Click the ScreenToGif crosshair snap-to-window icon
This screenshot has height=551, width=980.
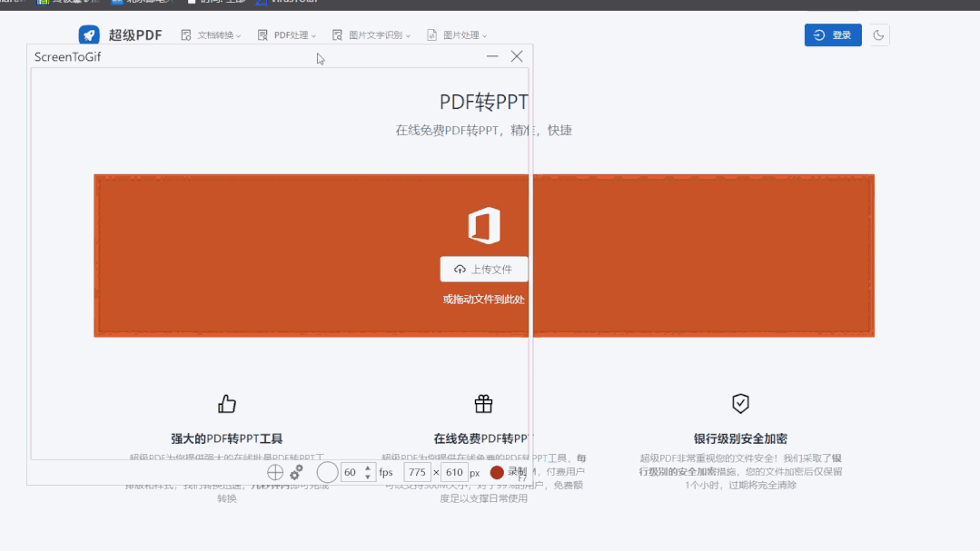pyautogui.click(x=275, y=472)
